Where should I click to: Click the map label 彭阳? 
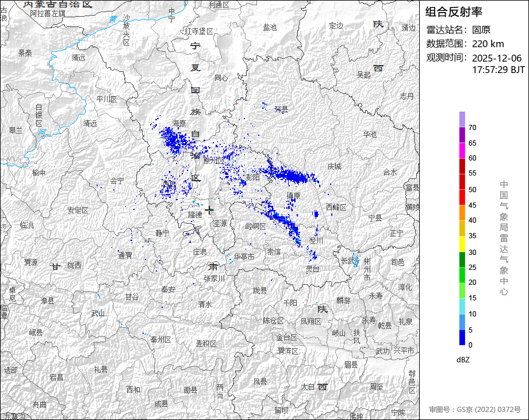point(252,177)
